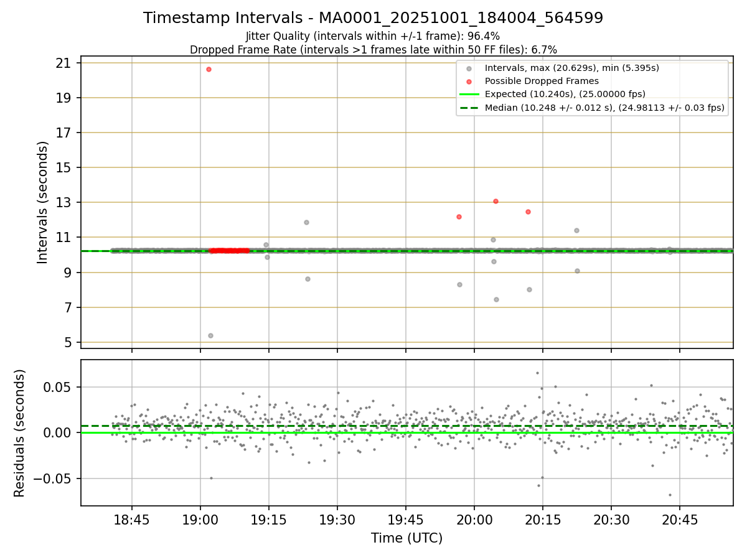This screenshot has width=747, height=560.
Task: Click the residual outlier at −0.05 just after 19:00
Action: coord(211,478)
